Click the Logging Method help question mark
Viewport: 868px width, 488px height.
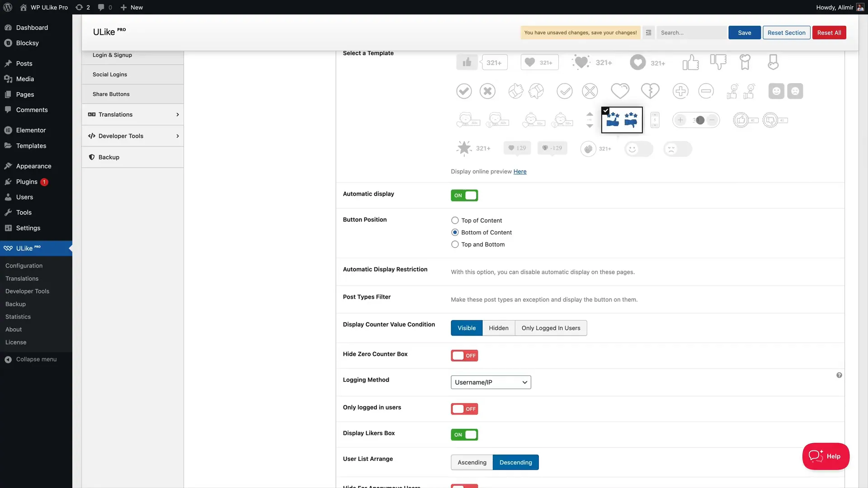839,375
